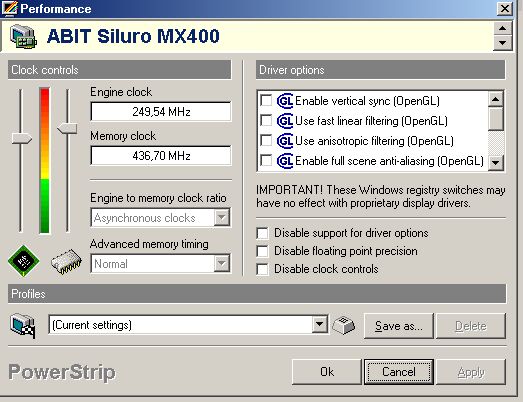Check Enable full scene anti-aliasing option
523x402 pixels.
[x=266, y=160]
